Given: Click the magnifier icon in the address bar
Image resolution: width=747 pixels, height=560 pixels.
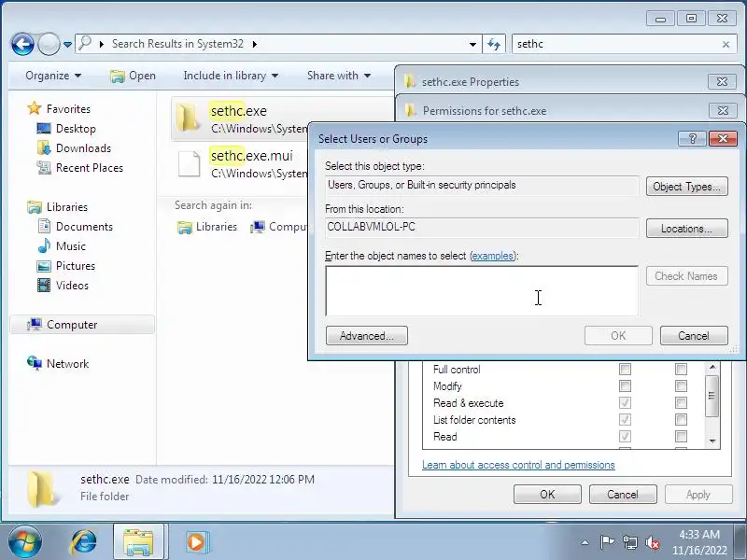Looking at the screenshot, I should coord(85,43).
